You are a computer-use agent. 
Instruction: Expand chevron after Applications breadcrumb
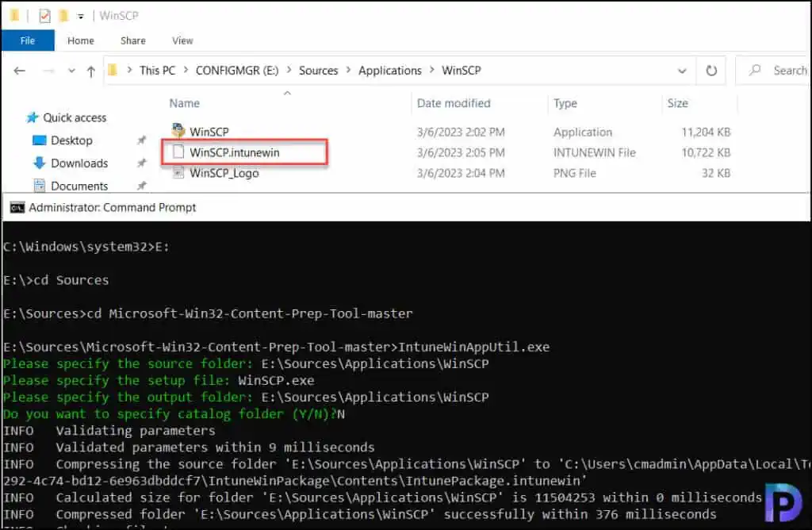coord(432,70)
